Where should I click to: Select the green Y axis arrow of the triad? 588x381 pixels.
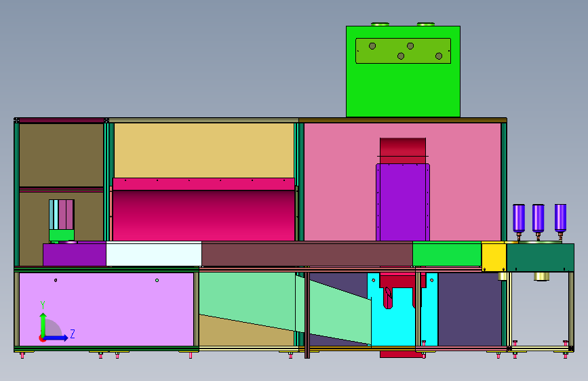(43, 324)
